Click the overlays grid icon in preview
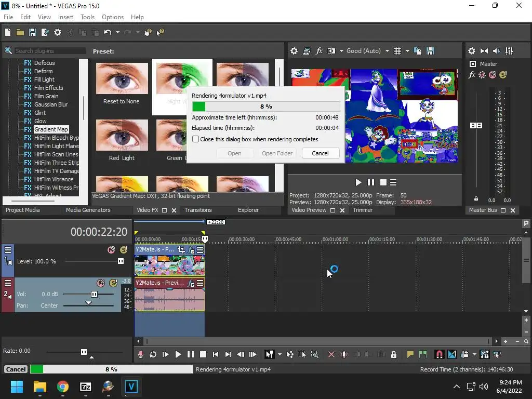 point(397,51)
